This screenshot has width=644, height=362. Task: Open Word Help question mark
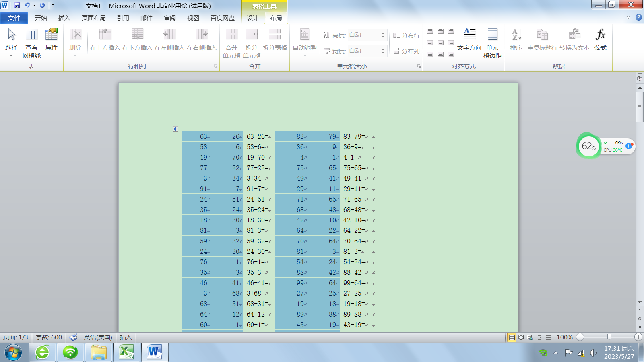tap(639, 17)
